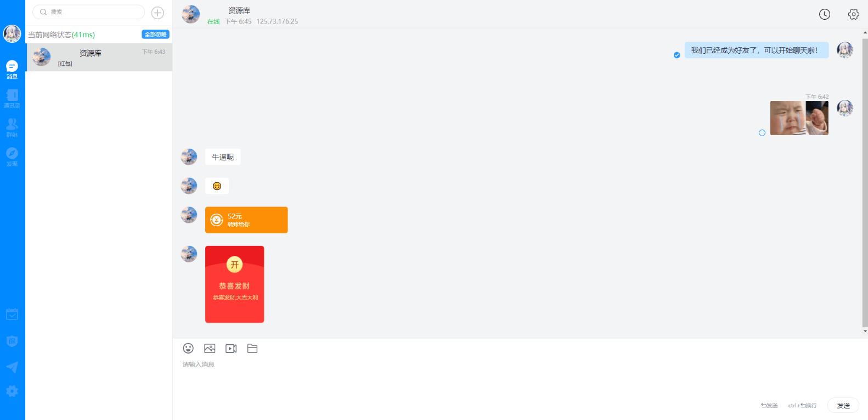
Task: Open chat settings hexagon gear icon
Action: click(x=853, y=14)
